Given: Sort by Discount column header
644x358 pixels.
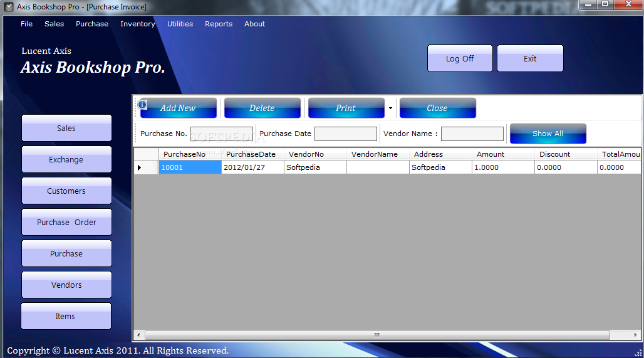Looking at the screenshot, I should click(x=566, y=154).
